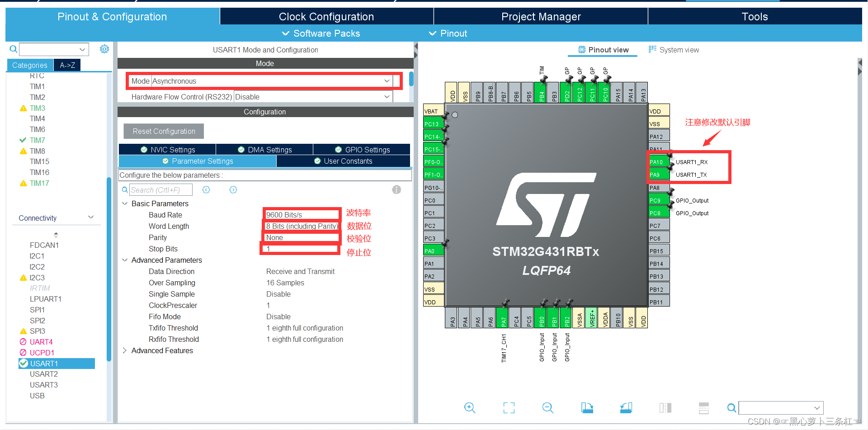Select the Categories tab
Screen dimensions: 868x430
[30, 65]
